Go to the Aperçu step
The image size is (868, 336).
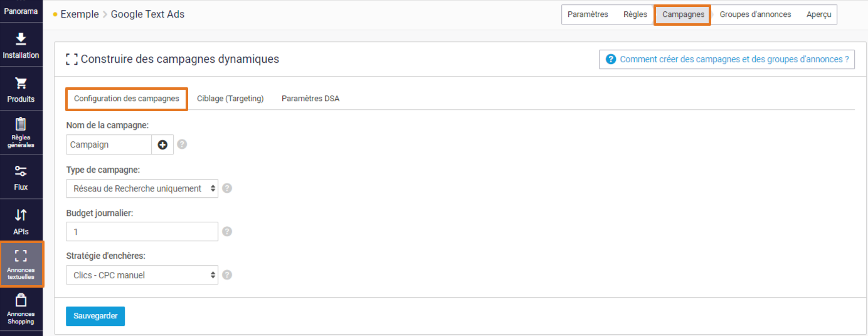(819, 14)
